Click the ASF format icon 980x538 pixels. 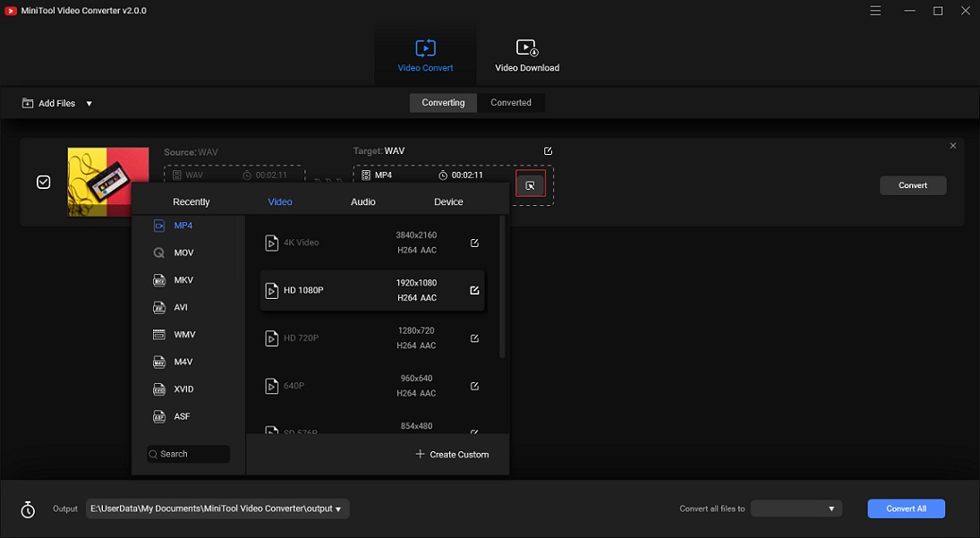point(159,416)
